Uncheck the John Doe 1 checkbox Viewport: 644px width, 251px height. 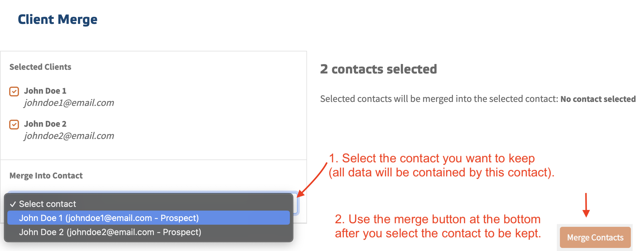[x=14, y=92]
